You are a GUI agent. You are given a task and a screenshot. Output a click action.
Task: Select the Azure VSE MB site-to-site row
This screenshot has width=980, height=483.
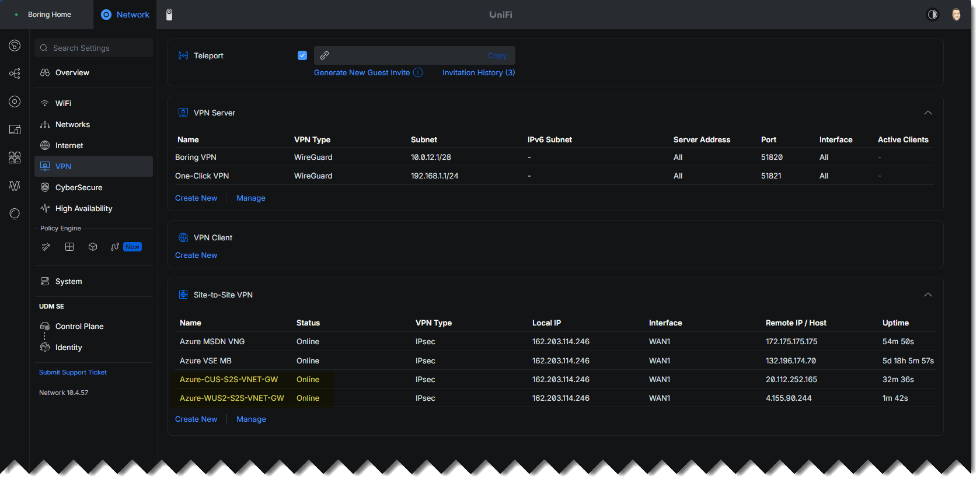pyautogui.click(x=554, y=360)
